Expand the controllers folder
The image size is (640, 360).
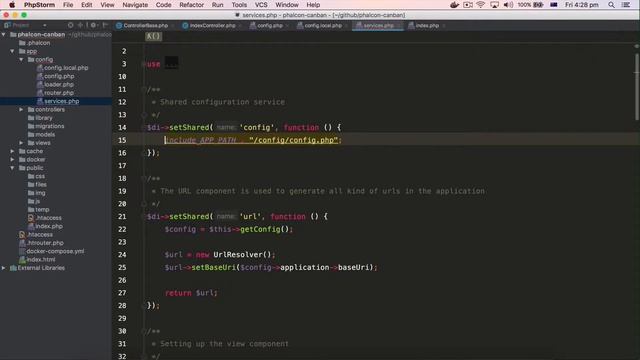coord(21,109)
